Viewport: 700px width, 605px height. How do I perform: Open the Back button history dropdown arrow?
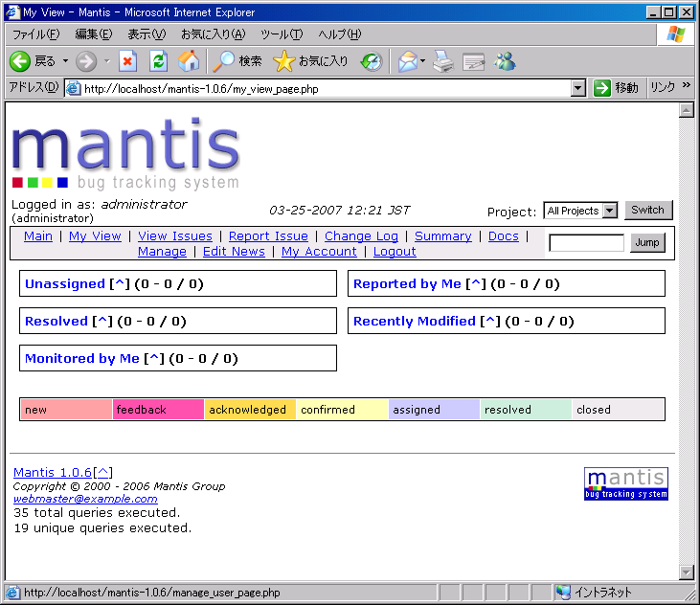(65, 61)
